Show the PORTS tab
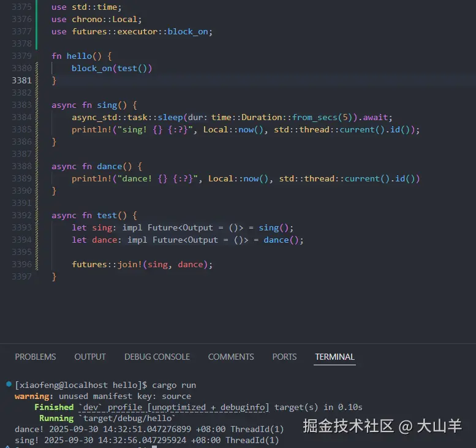Viewport: 476px width, 448px height. tap(284, 357)
